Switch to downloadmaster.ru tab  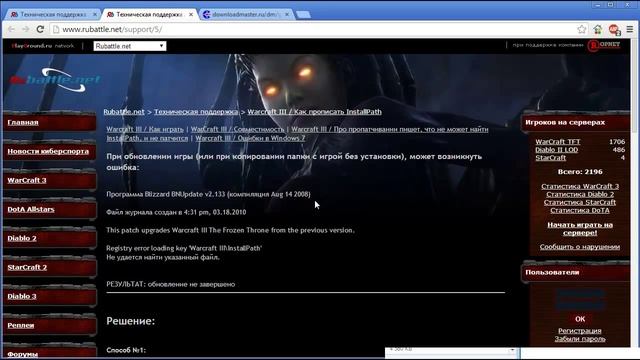(246, 14)
